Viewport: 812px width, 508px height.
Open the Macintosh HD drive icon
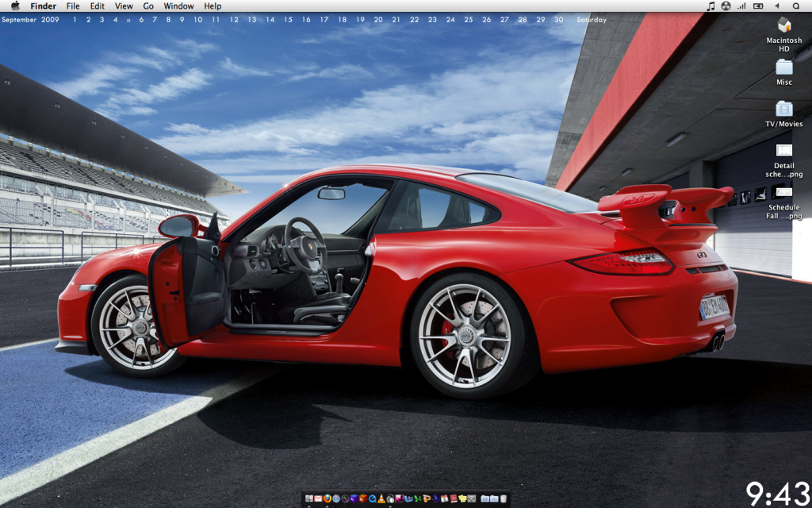point(784,25)
